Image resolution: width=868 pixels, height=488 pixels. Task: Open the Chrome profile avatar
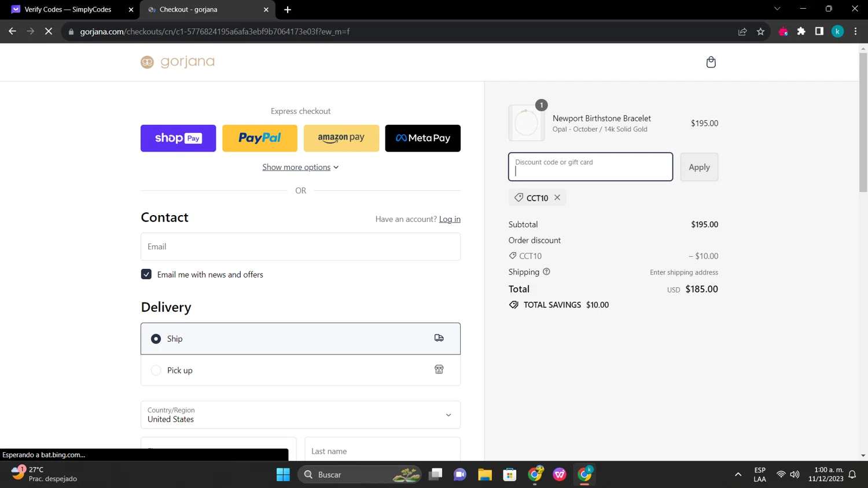(837, 31)
